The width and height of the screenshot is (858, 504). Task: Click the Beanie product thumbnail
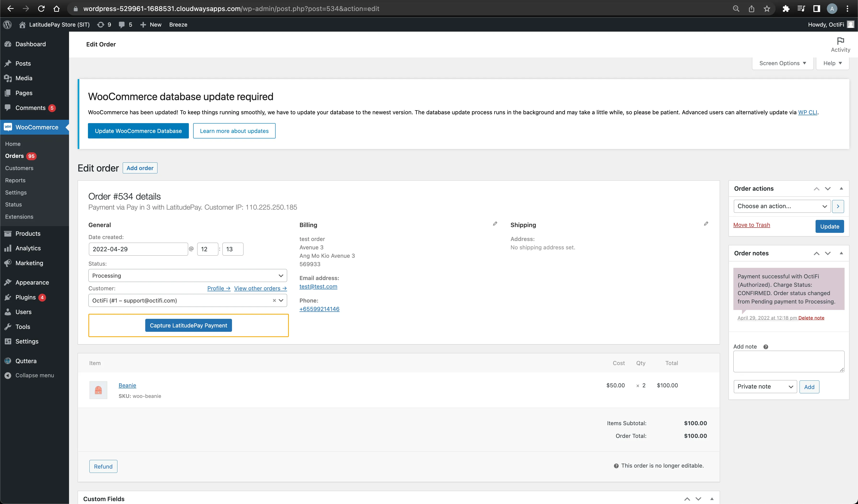pos(98,390)
